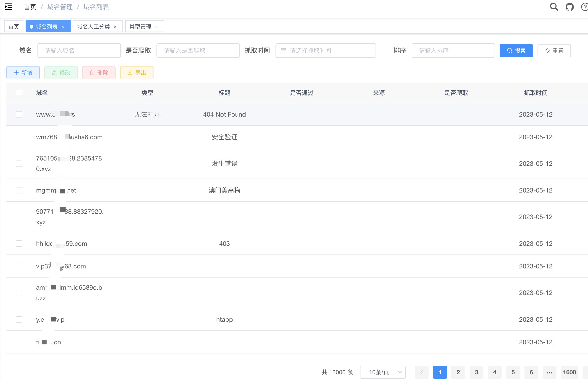Screen dimensions: 588x380
Task: Click the 新增 add button
Action: click(23, 72)
